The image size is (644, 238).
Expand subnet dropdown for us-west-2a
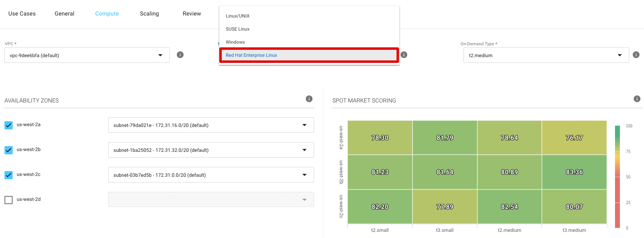click(211, 125)
